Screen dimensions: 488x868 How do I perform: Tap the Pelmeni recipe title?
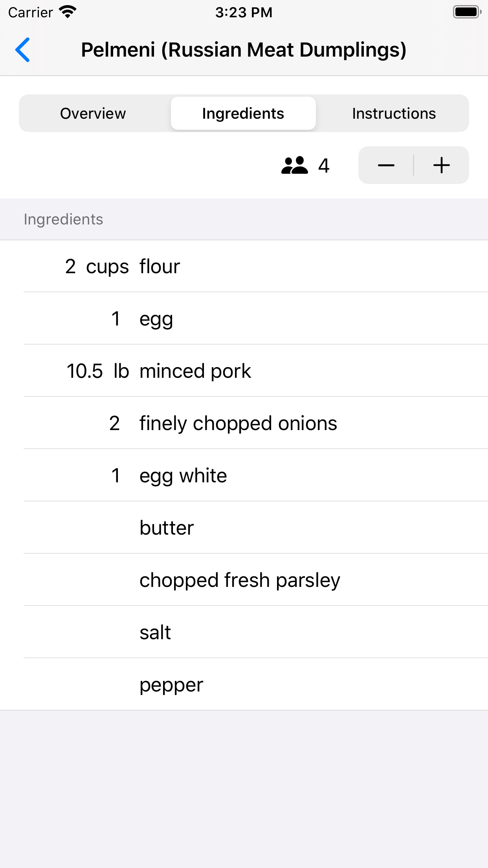point(244,50)
